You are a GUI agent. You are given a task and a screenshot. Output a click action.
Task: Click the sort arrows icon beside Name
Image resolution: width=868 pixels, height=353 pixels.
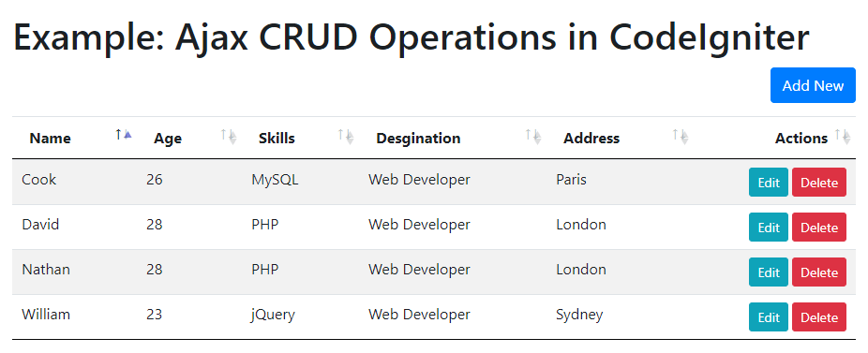tap(124, 135)
